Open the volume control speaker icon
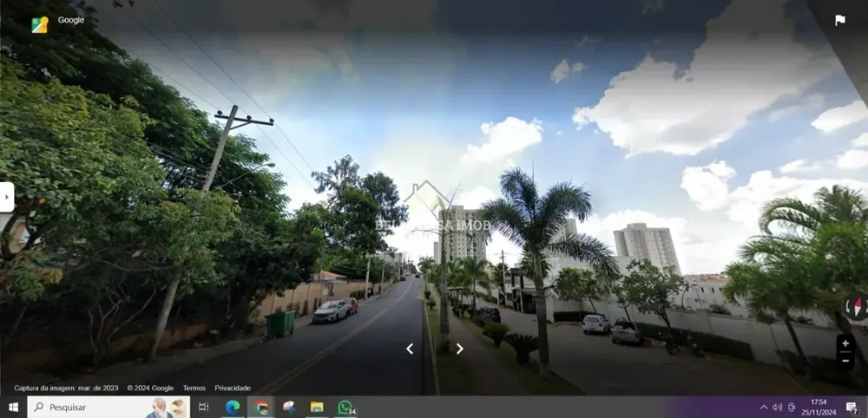Image resolution: width=868 pixels, height=418 pixels. [777, 408]
